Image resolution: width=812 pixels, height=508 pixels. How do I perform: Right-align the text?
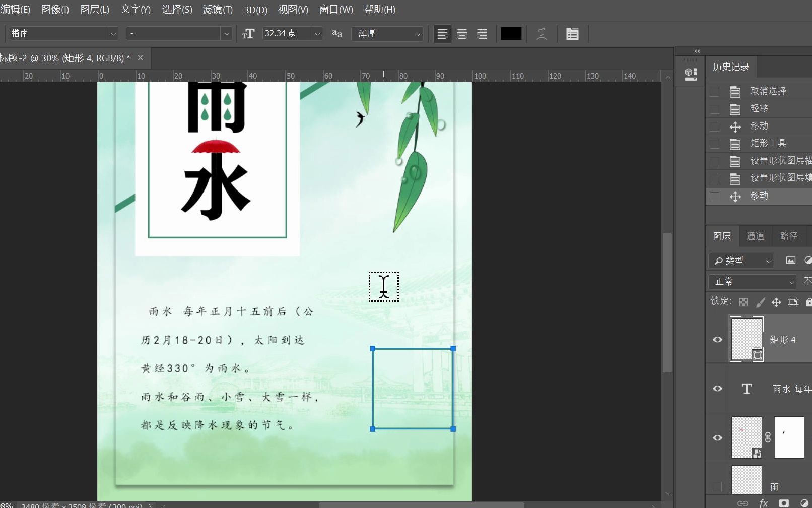click(482, 34)
